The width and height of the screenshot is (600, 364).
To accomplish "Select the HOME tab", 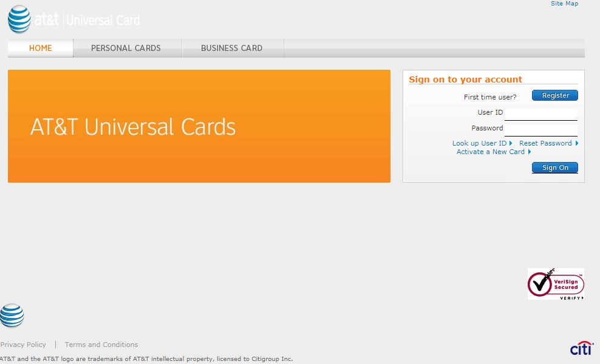I will 41,48.
